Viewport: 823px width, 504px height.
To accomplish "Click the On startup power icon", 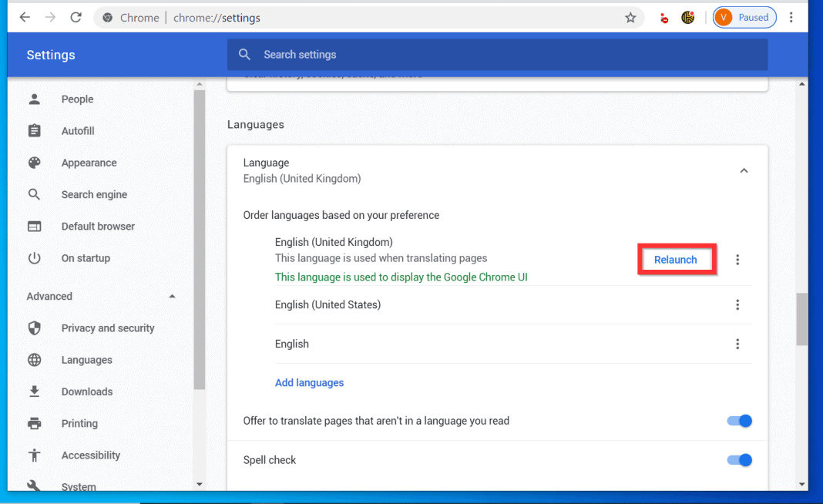I will (34, 257).
